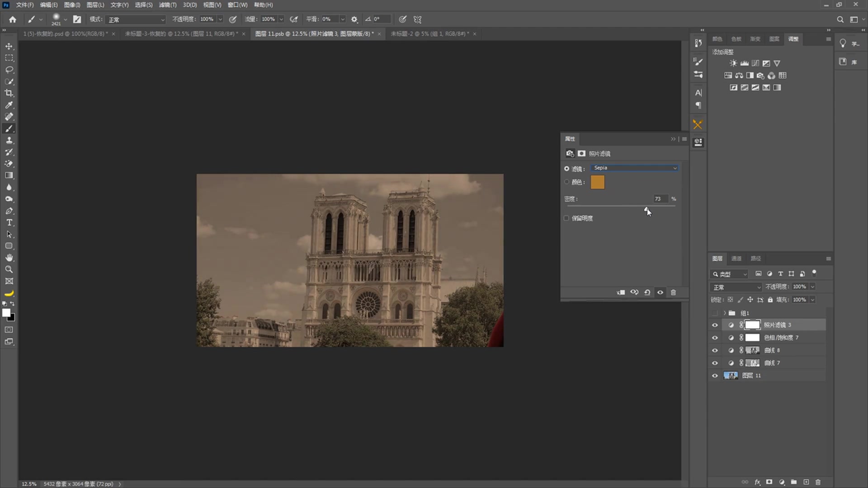
Task: Reset adjustment defaults in Properties panel
Action: pos(647,292)
